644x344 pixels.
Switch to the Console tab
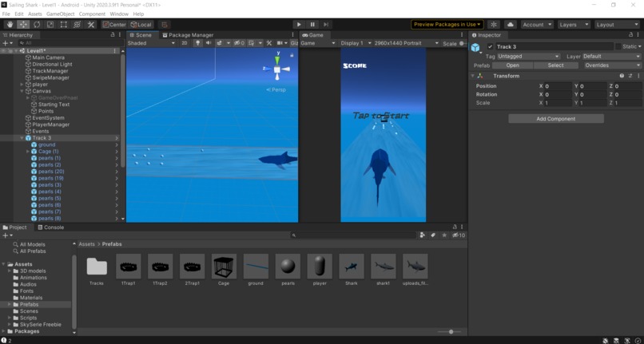50,227
